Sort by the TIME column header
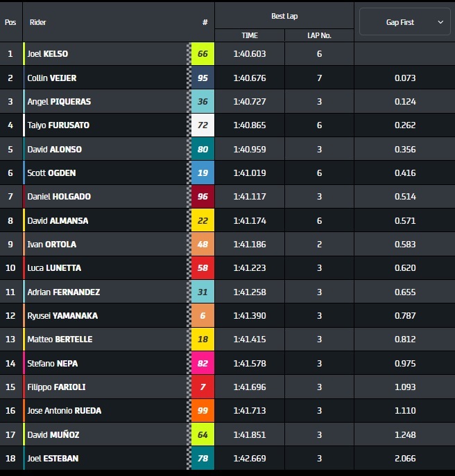The height and width of the screenshot is (476, 455). tap(249, 35)
